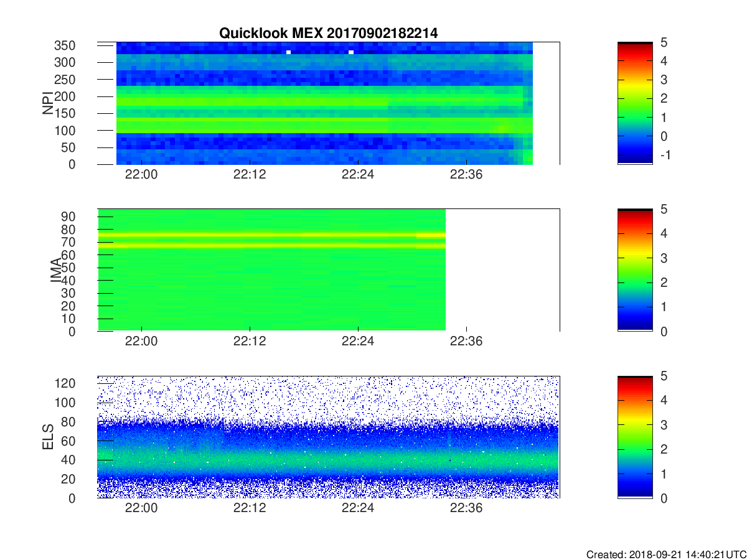Screen dimensions: 747x560
Task: Click the 22:36 label under IMA plot
Action: click(466, 342)
